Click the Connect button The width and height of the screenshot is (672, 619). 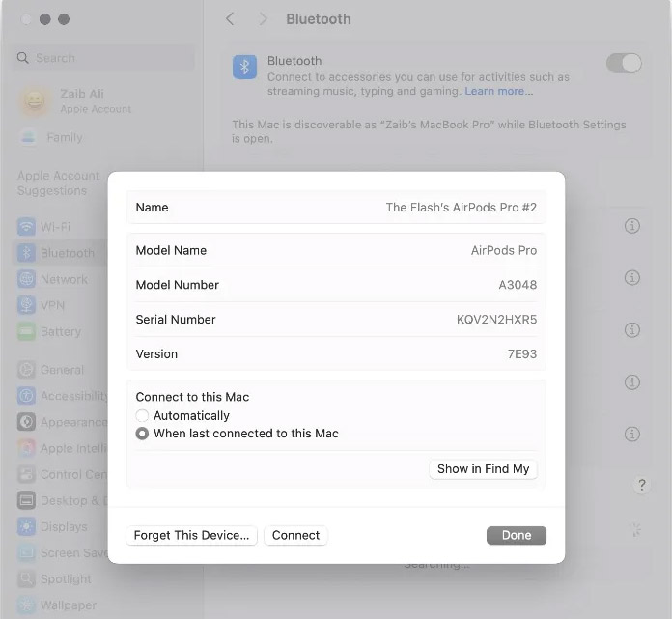tap(295, 535)
